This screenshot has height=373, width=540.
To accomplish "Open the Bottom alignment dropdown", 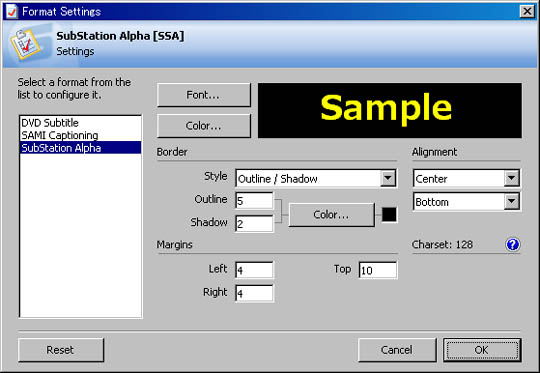I will (x=511, y=201).
